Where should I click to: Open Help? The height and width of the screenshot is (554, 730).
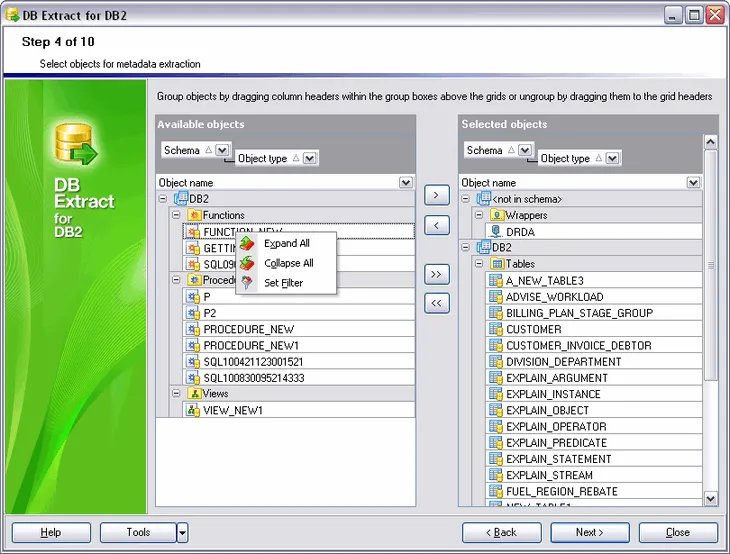(x=51, y=533)
